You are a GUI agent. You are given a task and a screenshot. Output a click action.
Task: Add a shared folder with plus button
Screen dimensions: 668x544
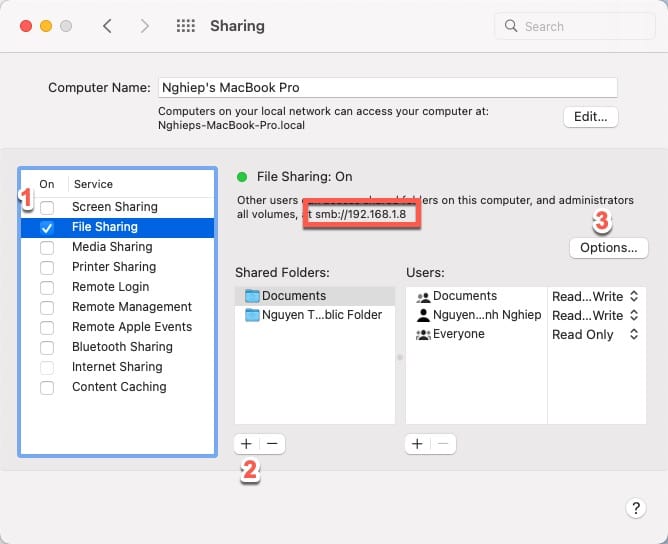click(246, 444)
